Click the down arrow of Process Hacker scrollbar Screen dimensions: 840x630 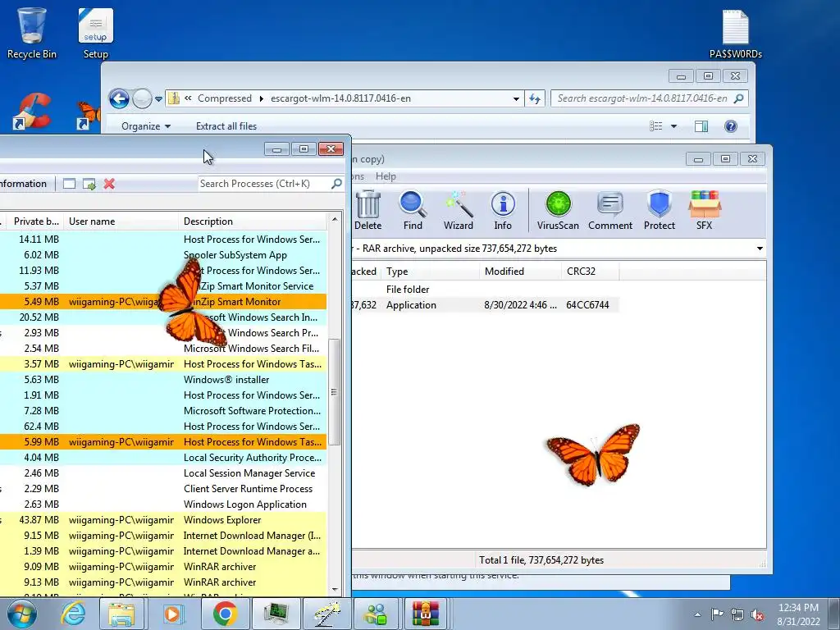point(335,589)
